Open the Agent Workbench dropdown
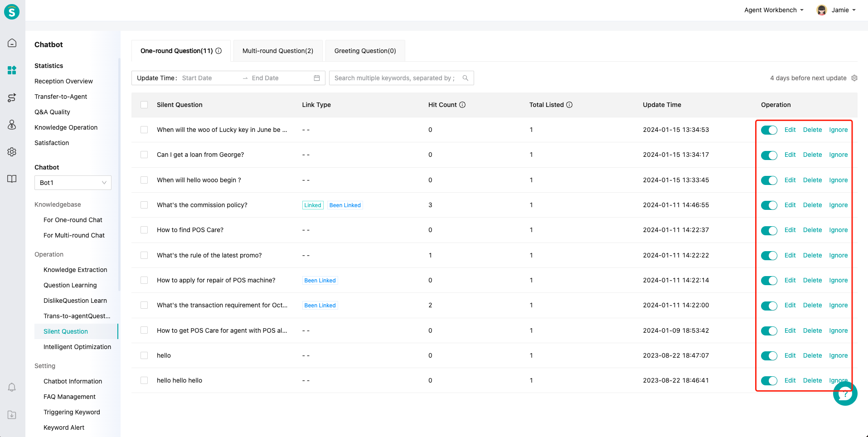 click(774, 10)
